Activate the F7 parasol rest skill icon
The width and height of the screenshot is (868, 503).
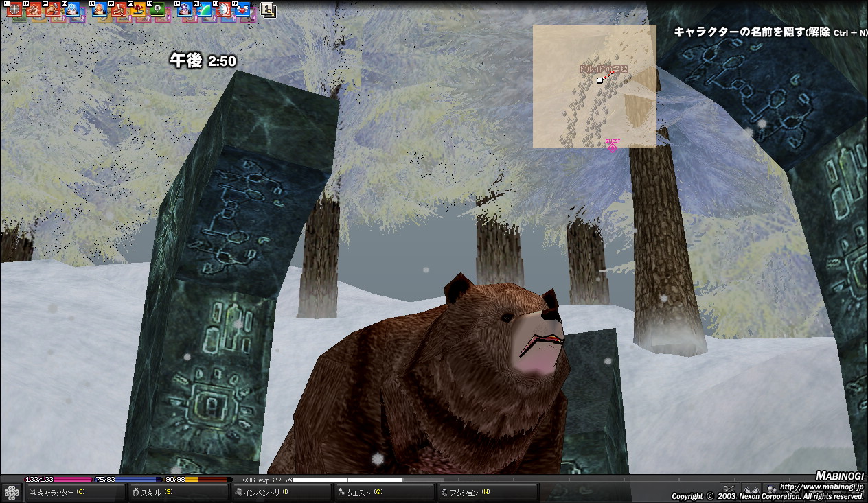[x=138, y=10]
